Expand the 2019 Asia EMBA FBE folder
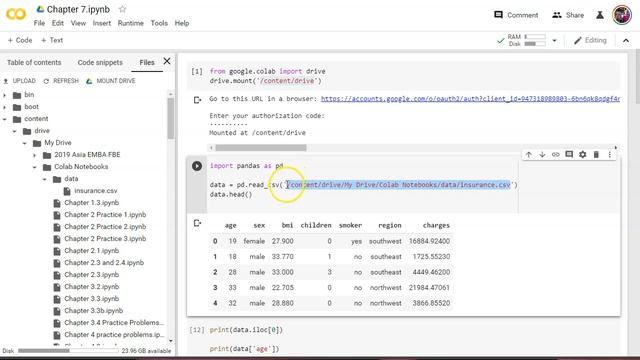Viewport: 640px width, 360px height. 34,155
